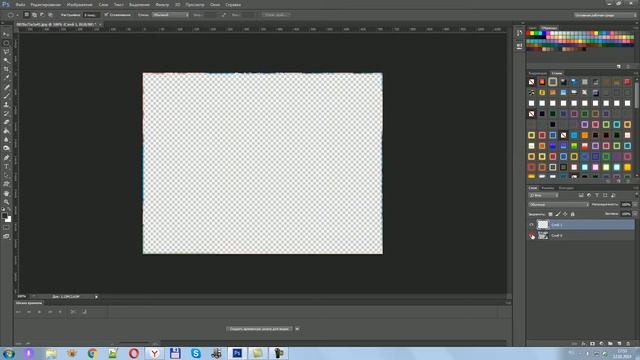Select the Move tool
640x360 pixels.
[6, 34]
